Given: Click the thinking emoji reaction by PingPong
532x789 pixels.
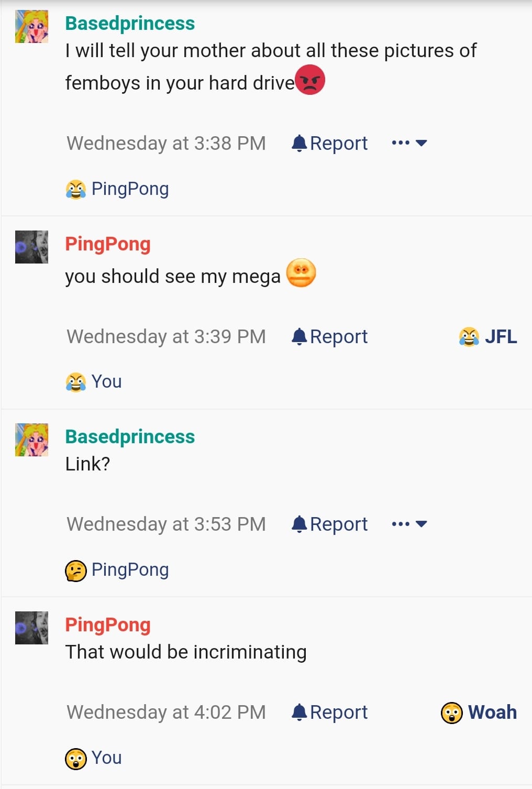Looking at the screenshot, I should pos(117,569).
